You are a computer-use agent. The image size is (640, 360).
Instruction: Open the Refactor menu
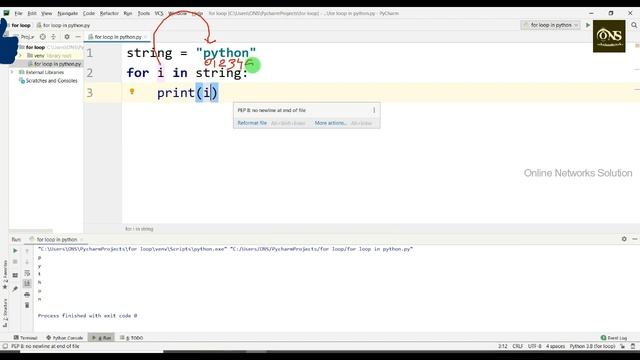pos(109,13)
